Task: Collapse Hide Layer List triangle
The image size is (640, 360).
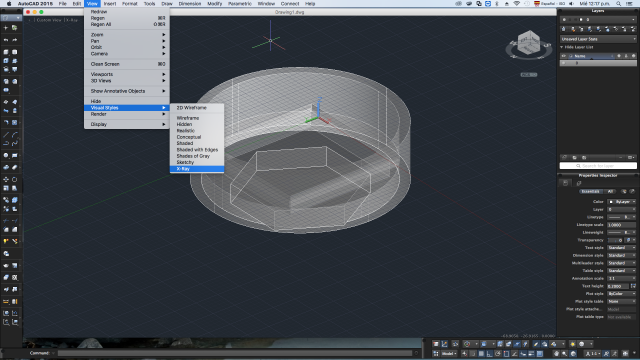Action: 562,47
